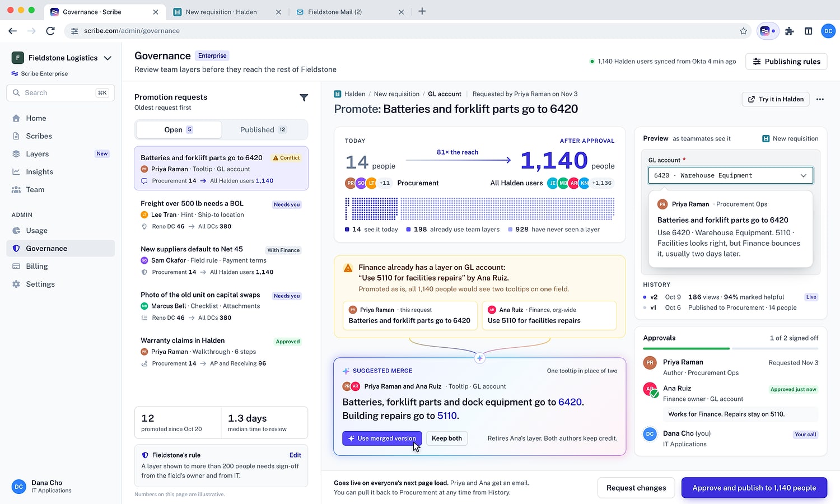The image size is (840, 504).
Task: Open a new browser tab with plus icon
Action: coord(422,11)
